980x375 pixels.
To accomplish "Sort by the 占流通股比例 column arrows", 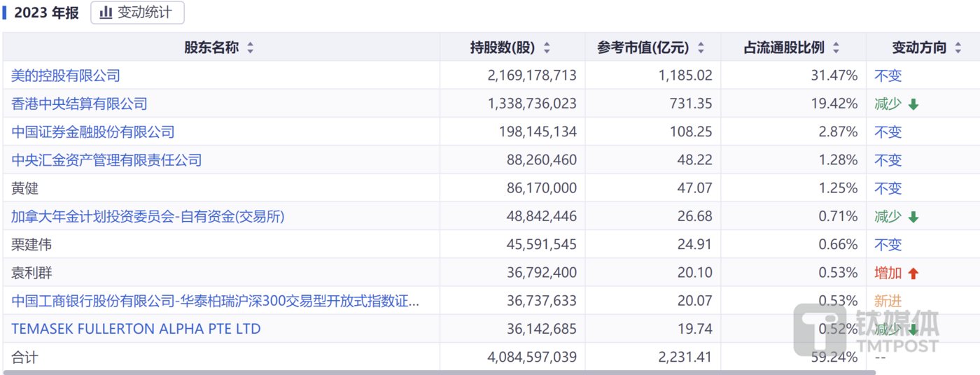I will tap(836, 48).
